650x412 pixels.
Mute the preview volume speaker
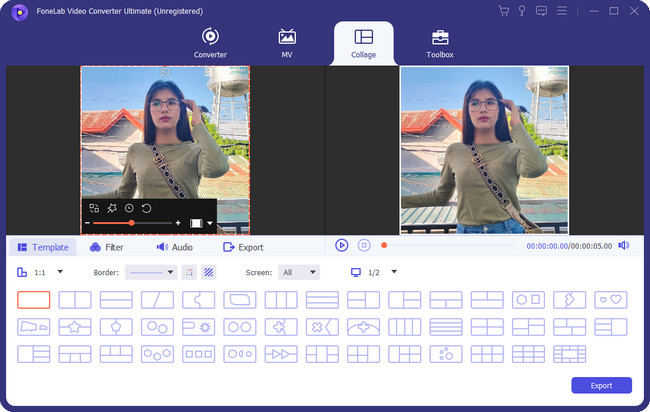623,245
